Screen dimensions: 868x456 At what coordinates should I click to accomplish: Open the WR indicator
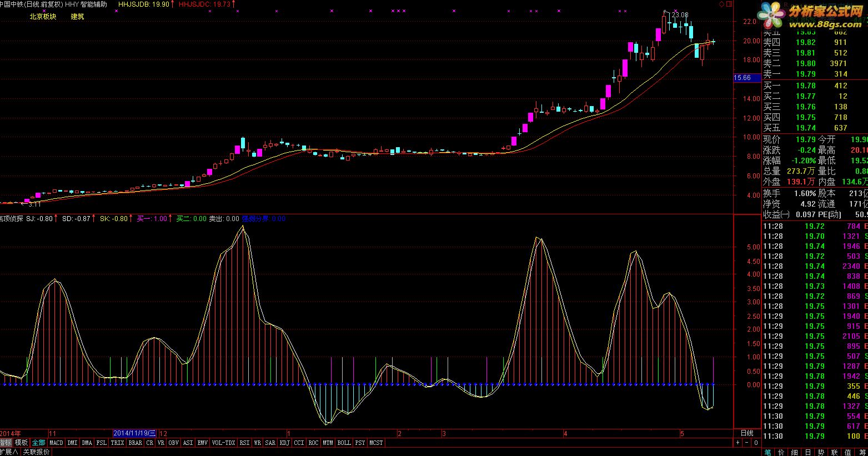coord(258,443)
